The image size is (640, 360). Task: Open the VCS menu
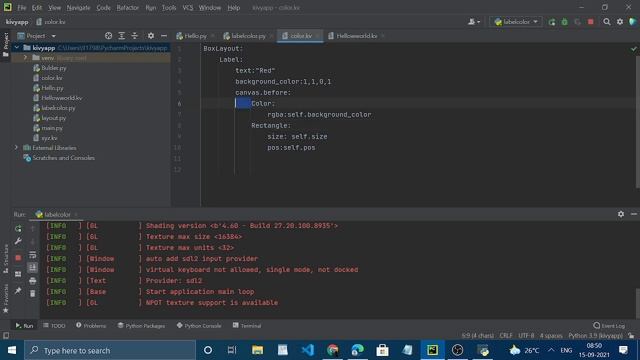(188, 8)
